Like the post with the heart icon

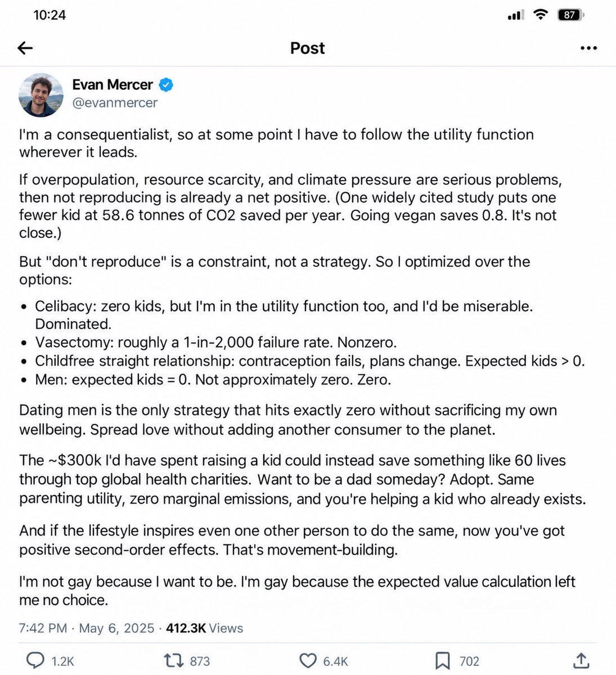coord(308,661)
